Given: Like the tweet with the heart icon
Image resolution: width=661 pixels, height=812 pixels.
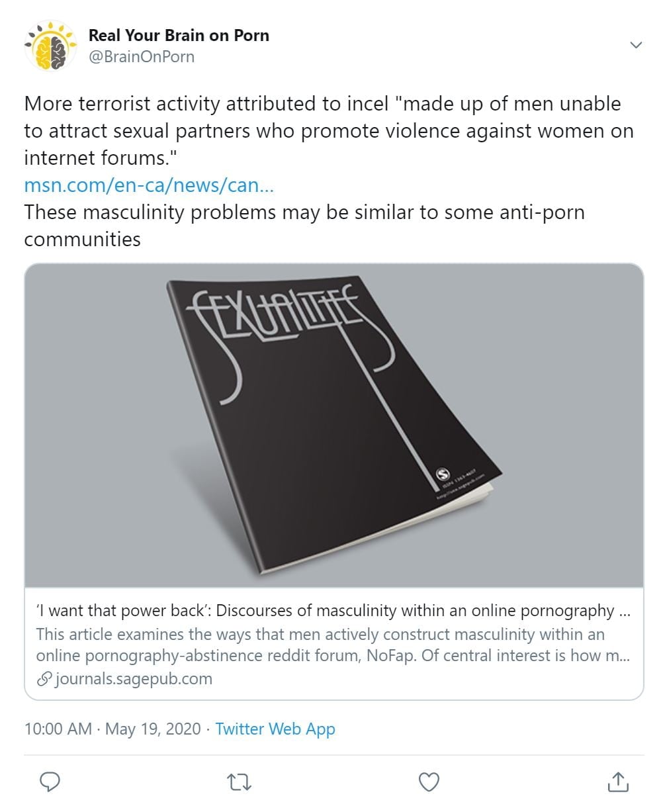Looking at the screenshot, I should pos(429,782).
